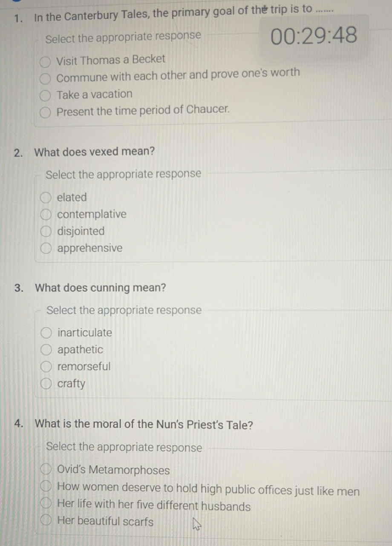Click the Nun's Priest's Tale question text

[x=144, y=425]
